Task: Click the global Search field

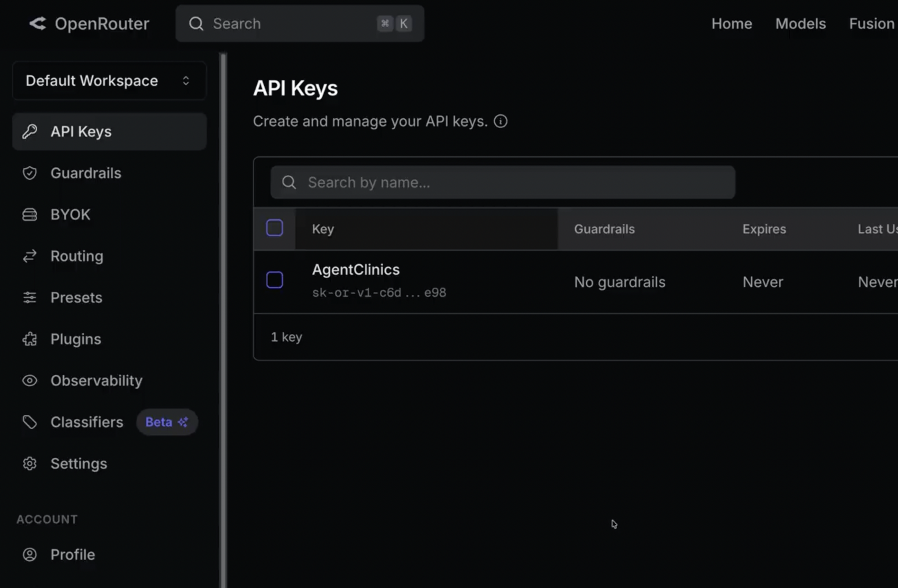Action: tap(300, 24)
